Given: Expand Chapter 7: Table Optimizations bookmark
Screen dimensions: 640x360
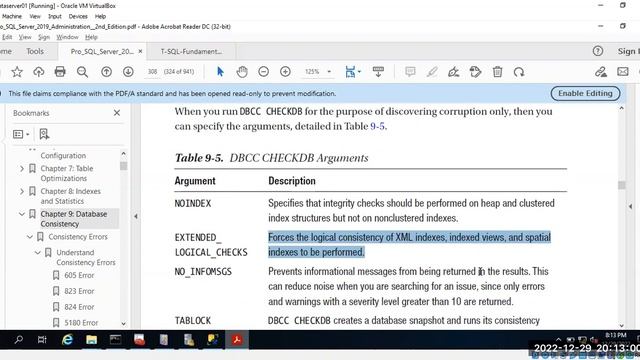Looking at the screenshot, I should click(x=22, y=168).
